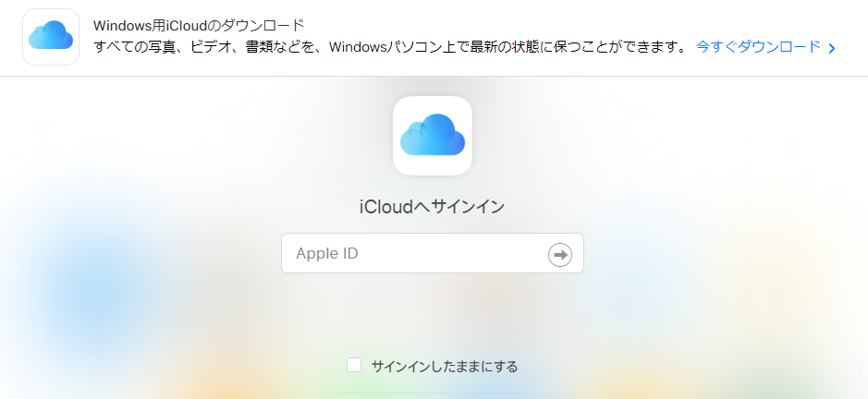This screenshot has height=399, width=868.
Task: Focus the Apple ID input field
Action: pos(433,253)
